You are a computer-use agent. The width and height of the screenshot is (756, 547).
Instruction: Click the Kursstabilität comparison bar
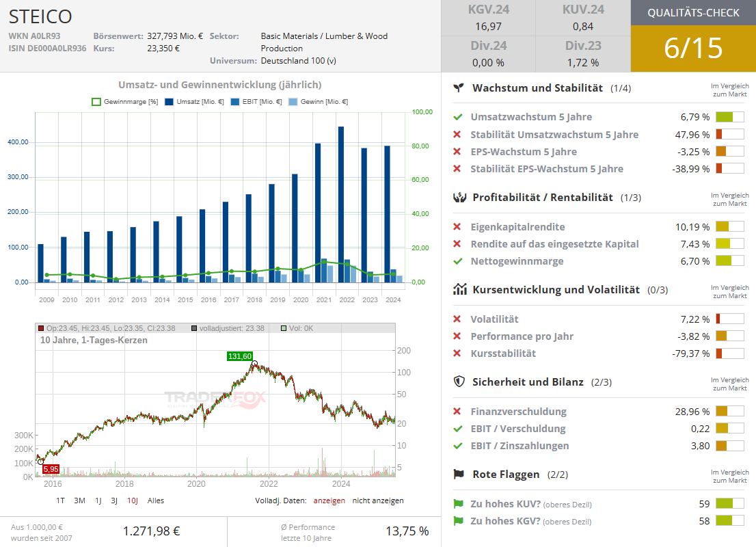pos(730,353)
